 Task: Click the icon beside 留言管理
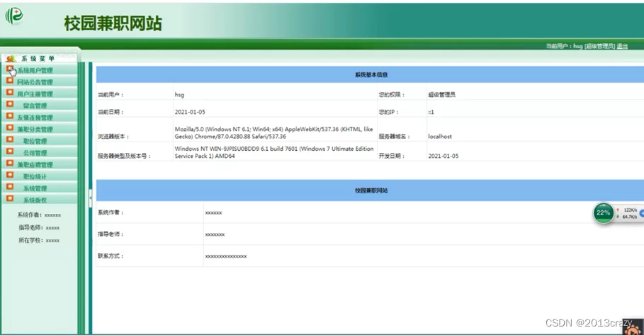[10, 105]
